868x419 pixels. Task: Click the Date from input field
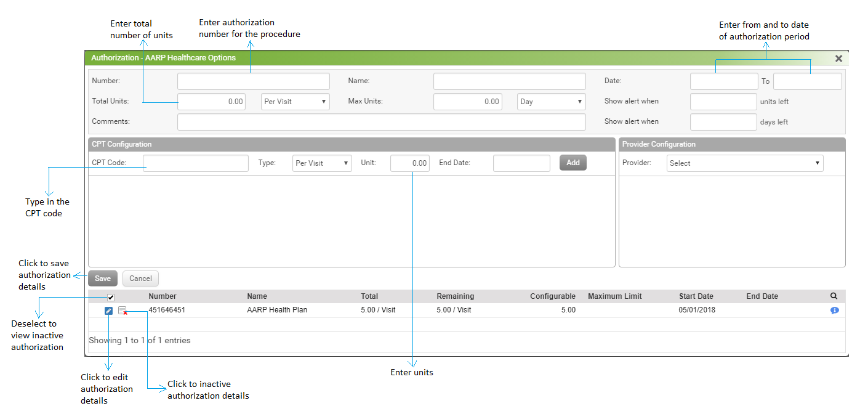point(724,81)
